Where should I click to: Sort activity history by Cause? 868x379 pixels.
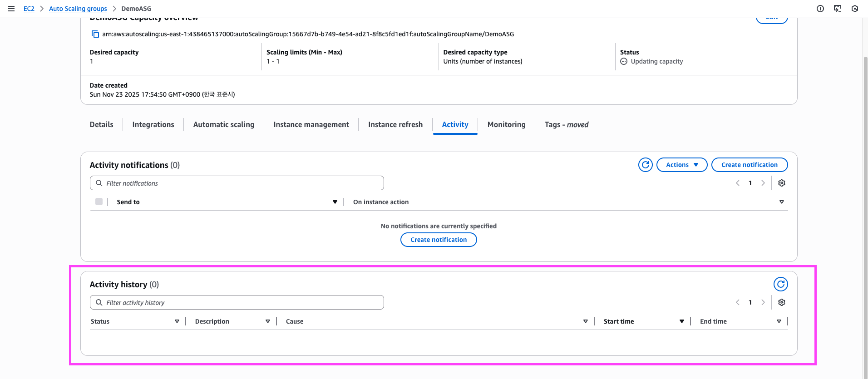pos(586,321)
